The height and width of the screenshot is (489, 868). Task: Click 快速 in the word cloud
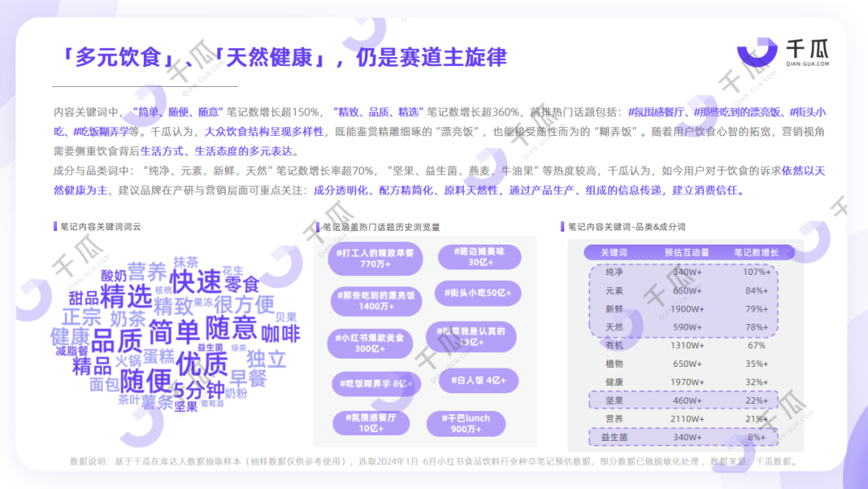(x=195, y=281)
